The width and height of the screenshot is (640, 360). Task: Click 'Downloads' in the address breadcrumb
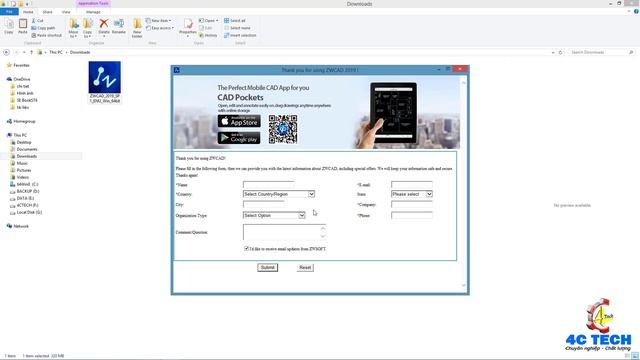(x=80, y=52)
